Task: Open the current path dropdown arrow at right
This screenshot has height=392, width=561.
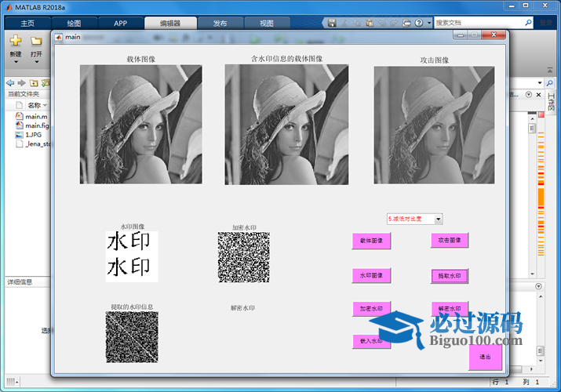Action: [x=540, y=83]
